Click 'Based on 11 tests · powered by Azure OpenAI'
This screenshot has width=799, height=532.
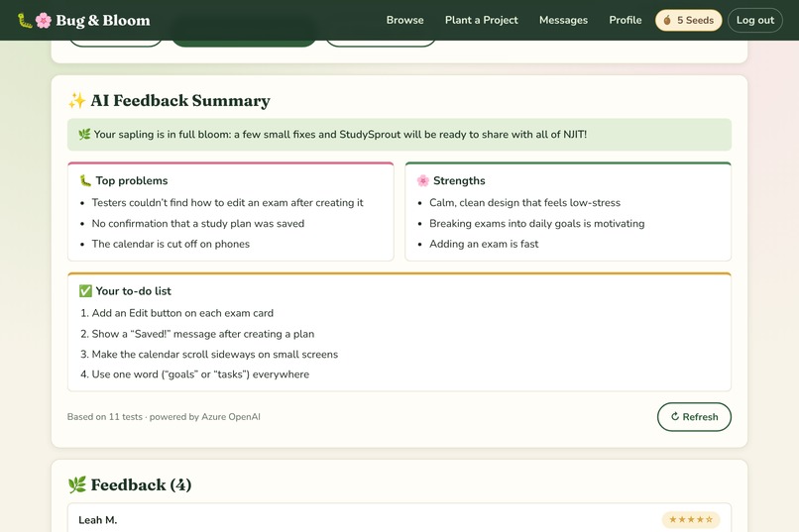164,416
